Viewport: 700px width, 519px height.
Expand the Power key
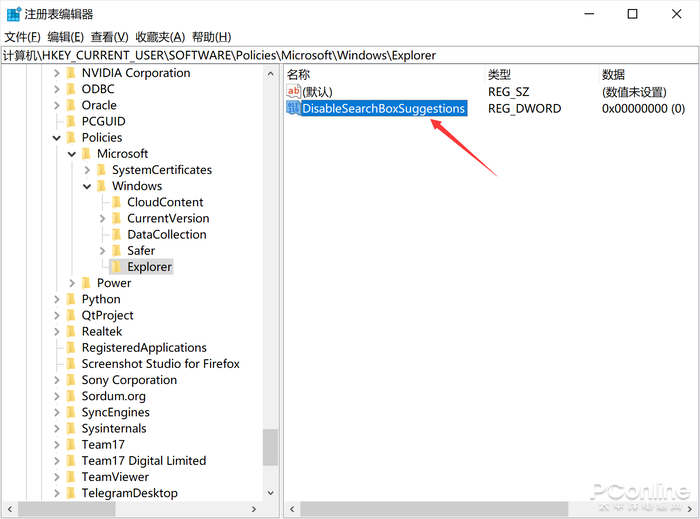[72, 283]
